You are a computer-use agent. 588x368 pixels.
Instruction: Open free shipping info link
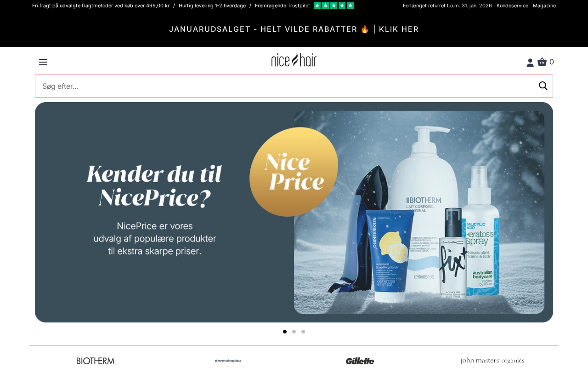click(x=101, y=6)
